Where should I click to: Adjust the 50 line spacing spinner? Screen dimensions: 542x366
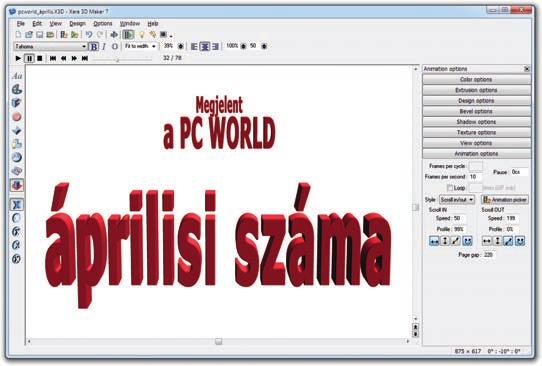tap(264, 46)
